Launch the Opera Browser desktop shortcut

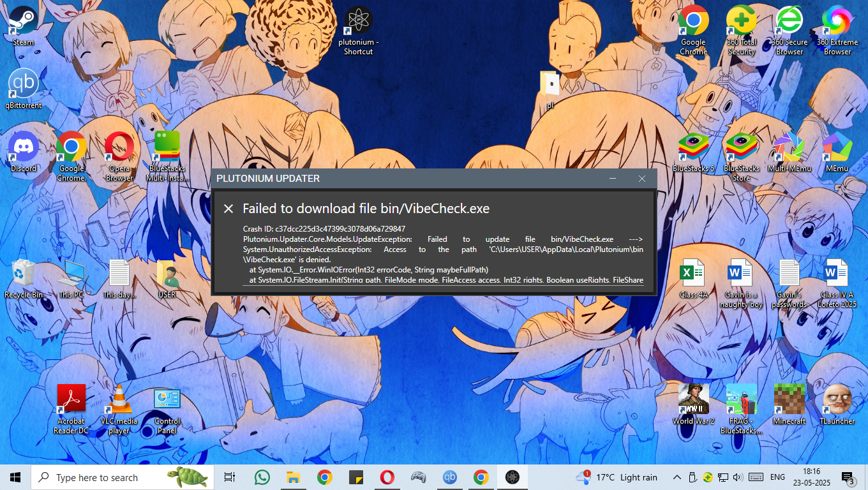pyautogui.click(x=119, y=157)
